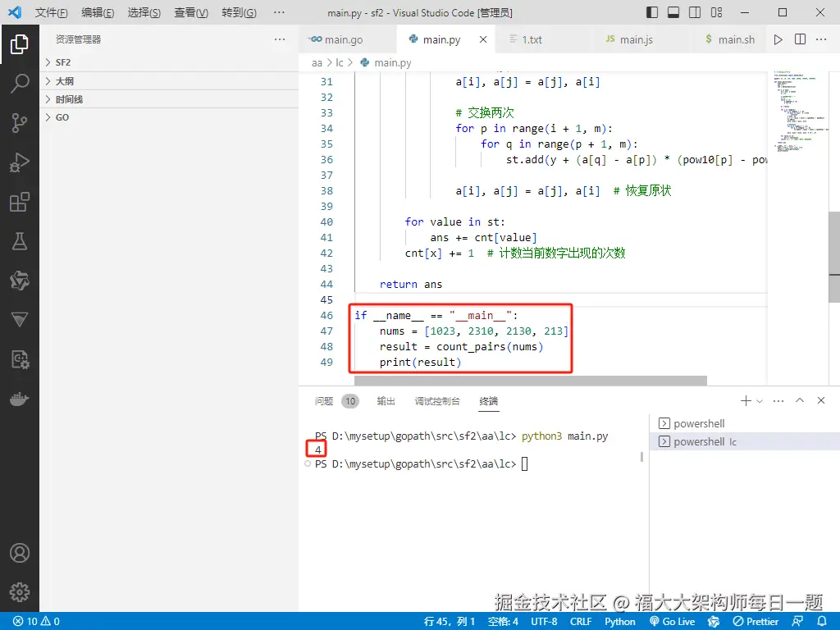The height and width of the screenshot is (630, 840).
Task: Toggle bottom panel layout icon
Action: [x=673, y=12]
